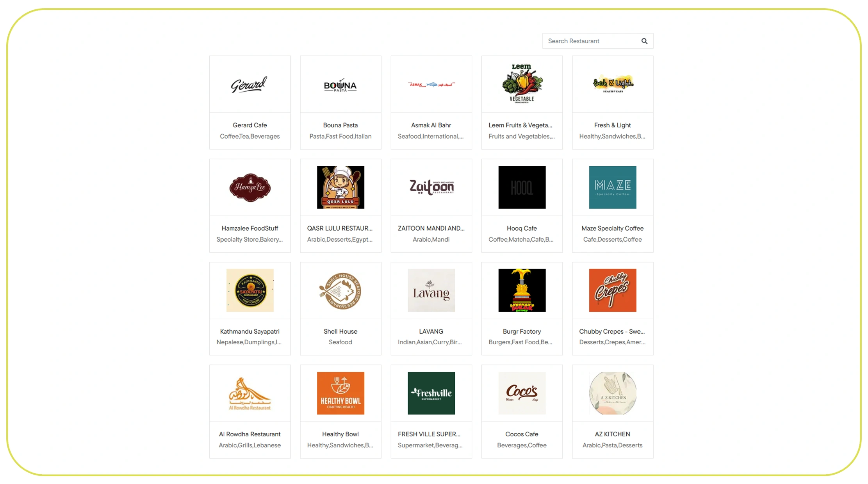Image resolution: width=868 pixels, height=484 pixels.
Task: Click the LAVANG restaurant title
Action: (431, 331)
